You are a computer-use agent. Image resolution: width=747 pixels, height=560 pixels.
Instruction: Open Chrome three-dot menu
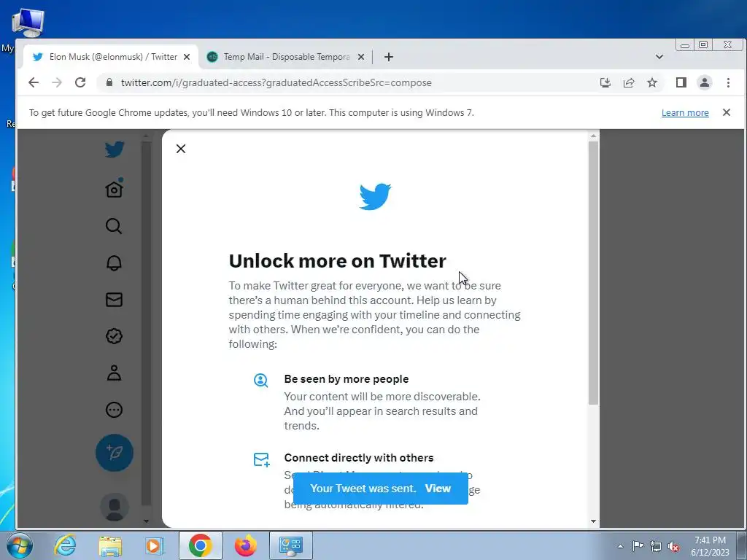point(728,82)
